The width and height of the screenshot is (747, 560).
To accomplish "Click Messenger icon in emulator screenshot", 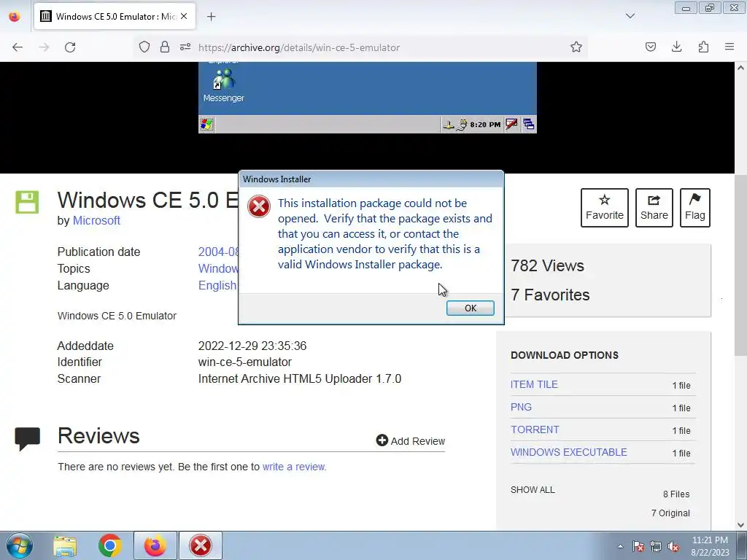I will click(223, 85).
